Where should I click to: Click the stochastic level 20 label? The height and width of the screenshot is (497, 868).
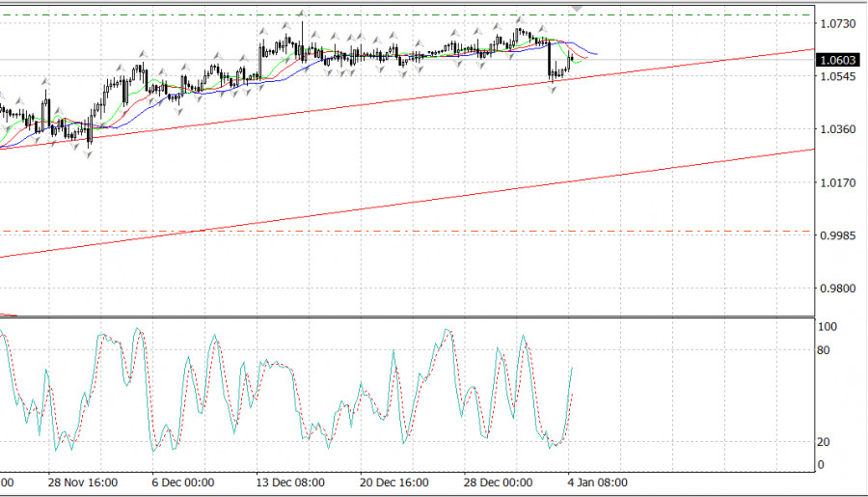coord(825,442)
